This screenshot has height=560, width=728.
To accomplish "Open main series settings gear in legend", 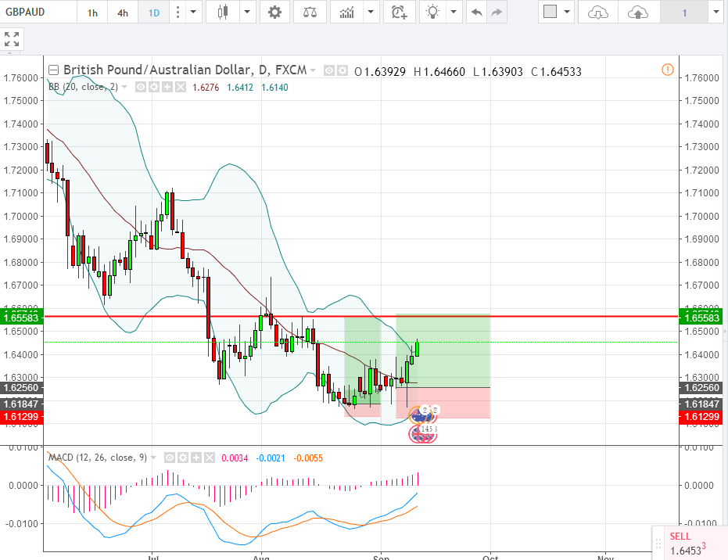I will point(342,70).
